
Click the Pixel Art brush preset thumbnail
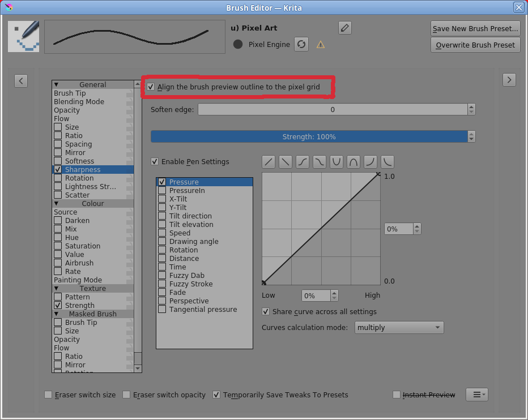point(24,36)
